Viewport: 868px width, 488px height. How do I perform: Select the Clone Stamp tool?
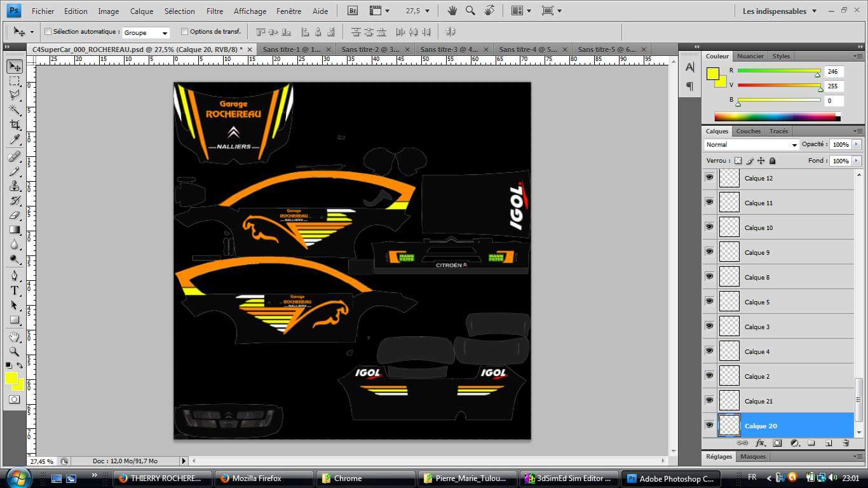coord(15,186)
